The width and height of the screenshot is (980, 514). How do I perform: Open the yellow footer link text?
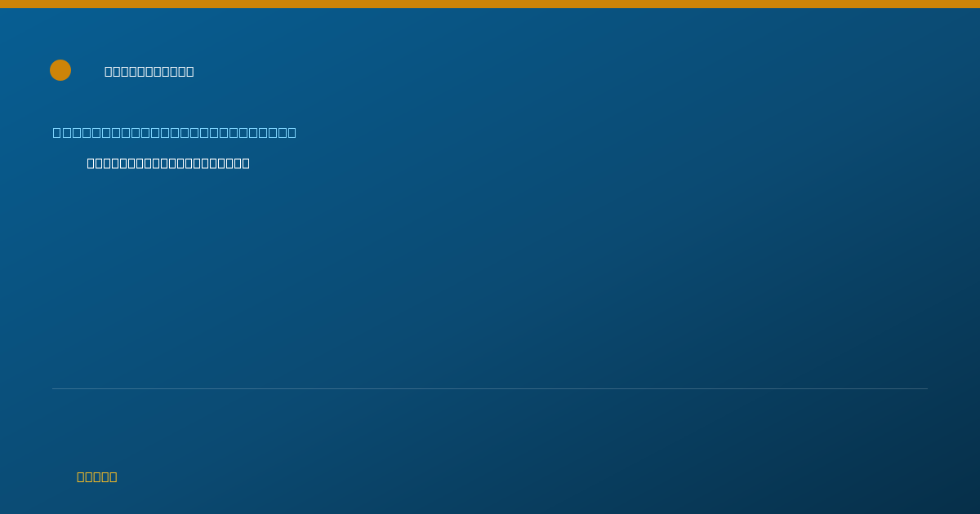(97, 476)
